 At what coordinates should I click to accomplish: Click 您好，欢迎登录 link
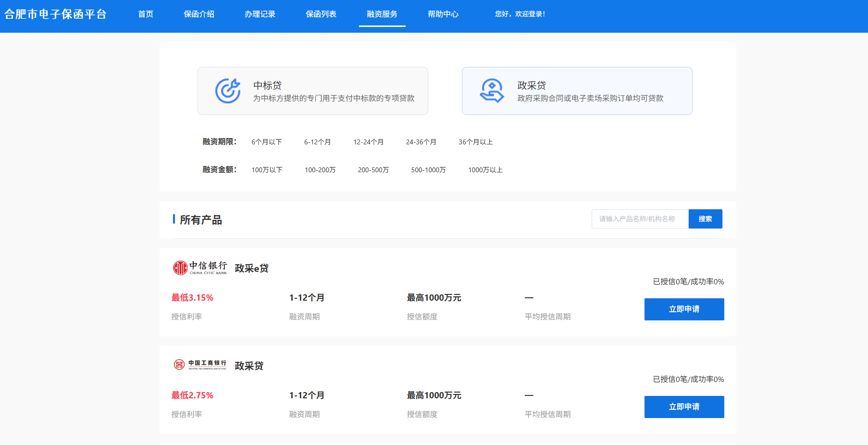click(519, 14)
